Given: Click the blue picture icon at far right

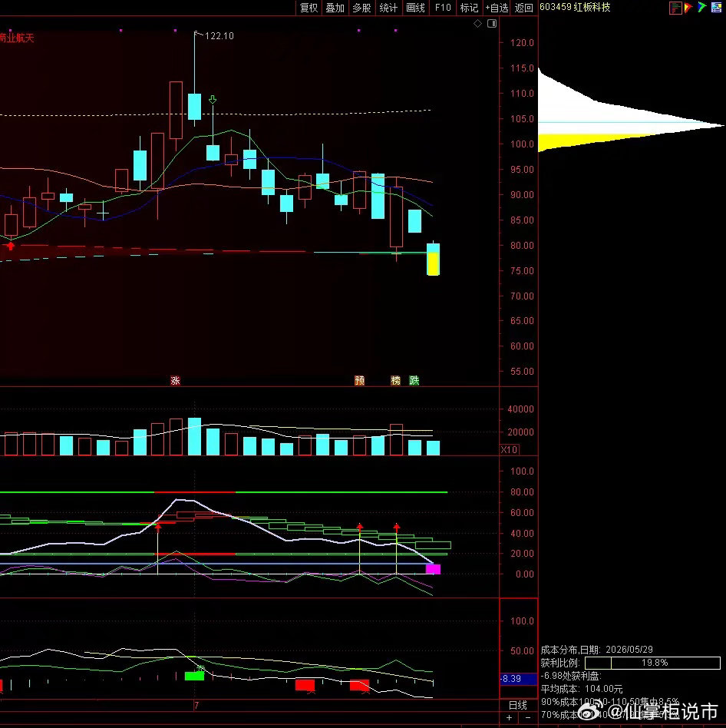Looking at the screenshot, I should pyautogui.click(x=716, y=8).
